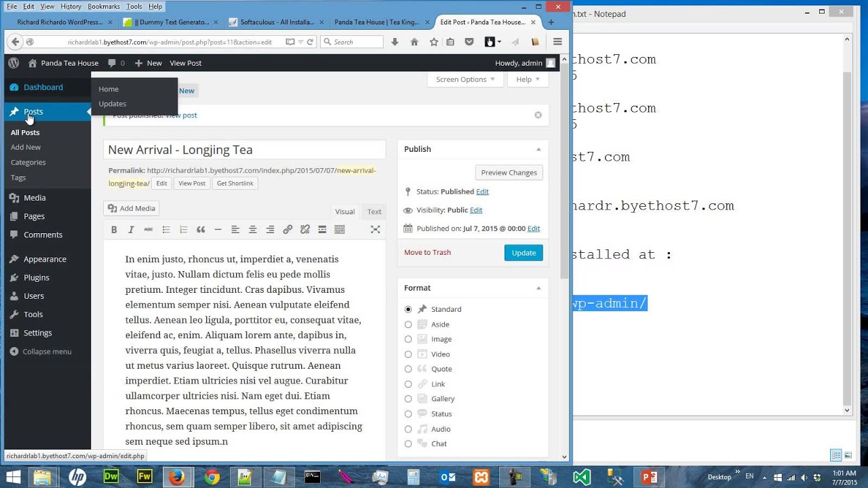The width and height of the screenshot is (868, 488).
Task: Apply strikethrough formatting to text
Action: tap(149, 230)
